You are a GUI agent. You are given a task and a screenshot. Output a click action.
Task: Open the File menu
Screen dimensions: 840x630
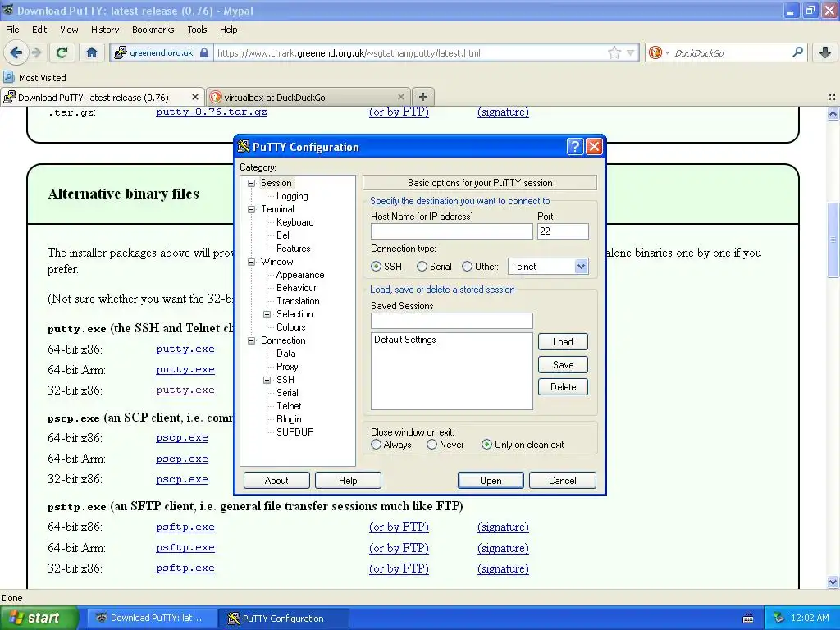tap(12, 30)
